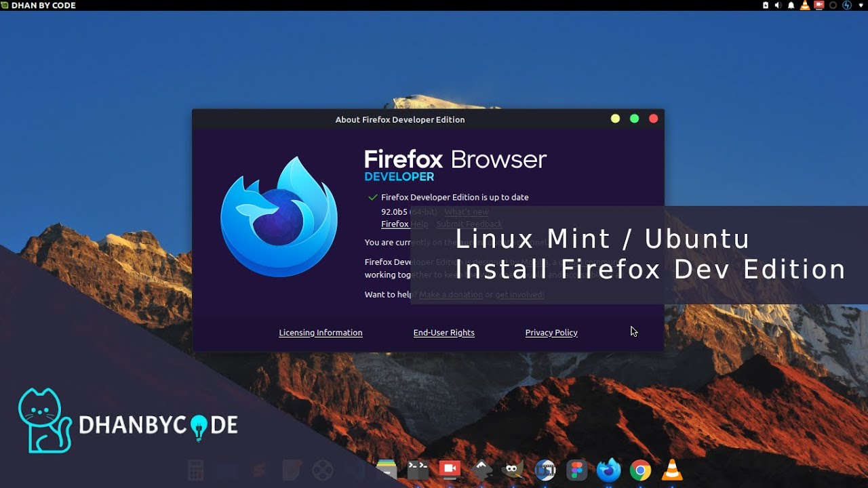868x488 pixels.
Task: Click the blue lightning bolt tray icon
Action: (847, 5)
